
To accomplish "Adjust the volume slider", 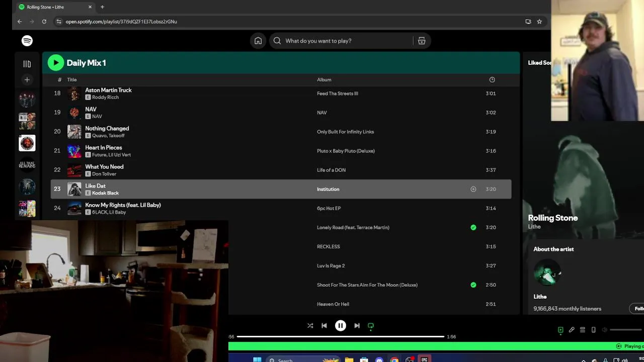I will [626, 330].
